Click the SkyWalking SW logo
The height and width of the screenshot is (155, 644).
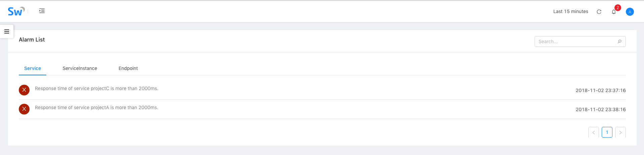[x=16, y=11]
